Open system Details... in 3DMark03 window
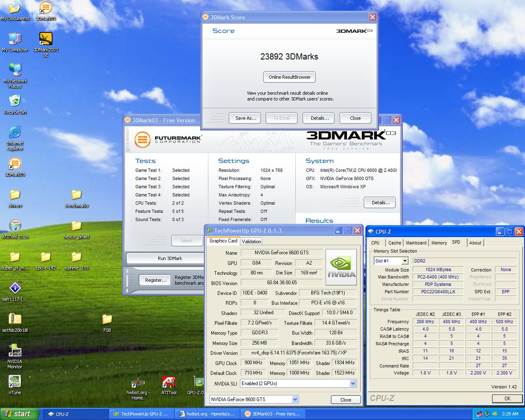Viewport: 525px width, 420px height. 379,203
